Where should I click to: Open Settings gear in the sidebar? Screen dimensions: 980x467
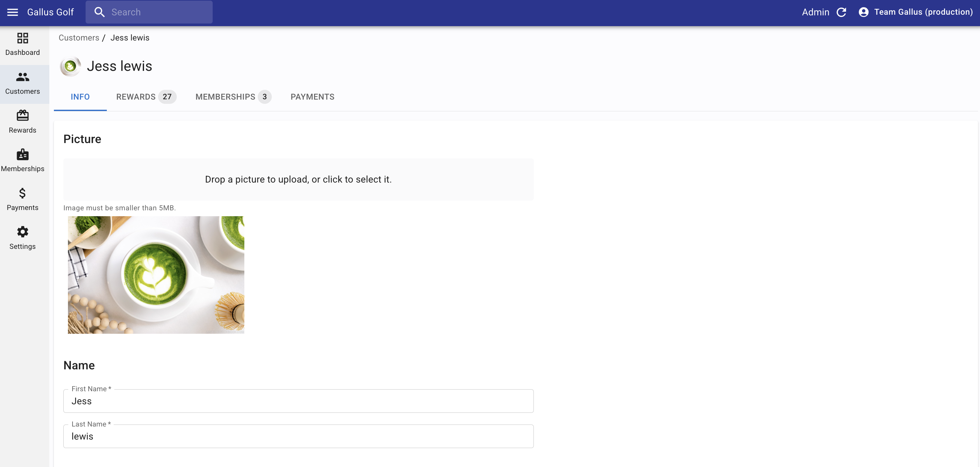(x=23, y=232)
